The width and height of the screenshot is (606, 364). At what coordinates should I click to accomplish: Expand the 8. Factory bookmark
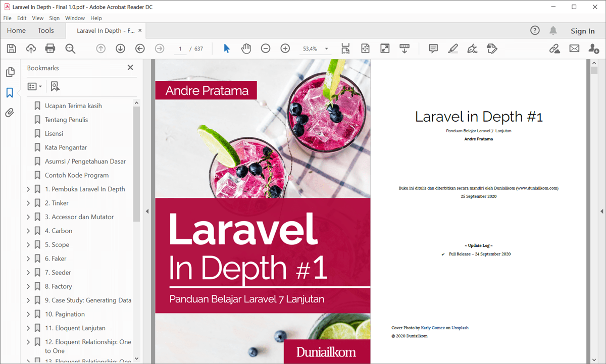(x=28, y=286)
